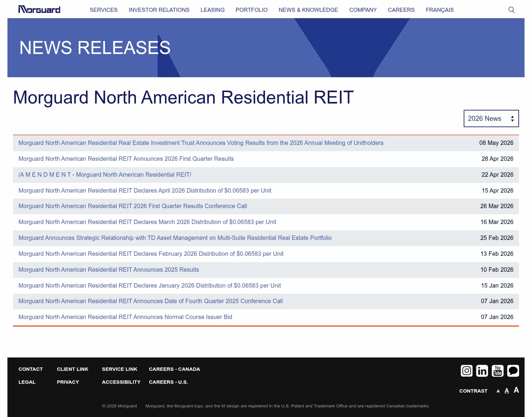Open the First Quarter Results Conference Call release

[133, 206]
